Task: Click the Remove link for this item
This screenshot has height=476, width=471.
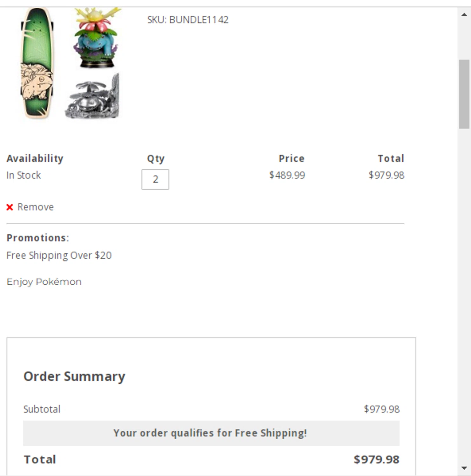Action: (35, 207)
